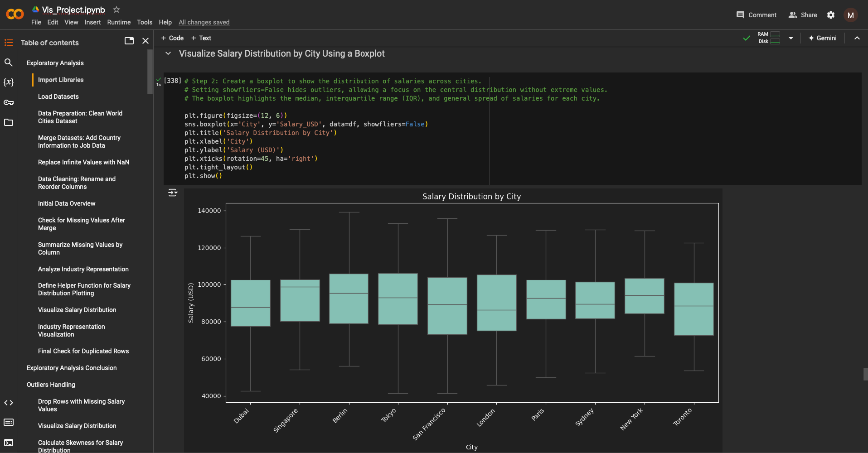Viewport: 868px width, 453px height.
Task: Jump to Import Libraries section
Action: tap(61, 80)
